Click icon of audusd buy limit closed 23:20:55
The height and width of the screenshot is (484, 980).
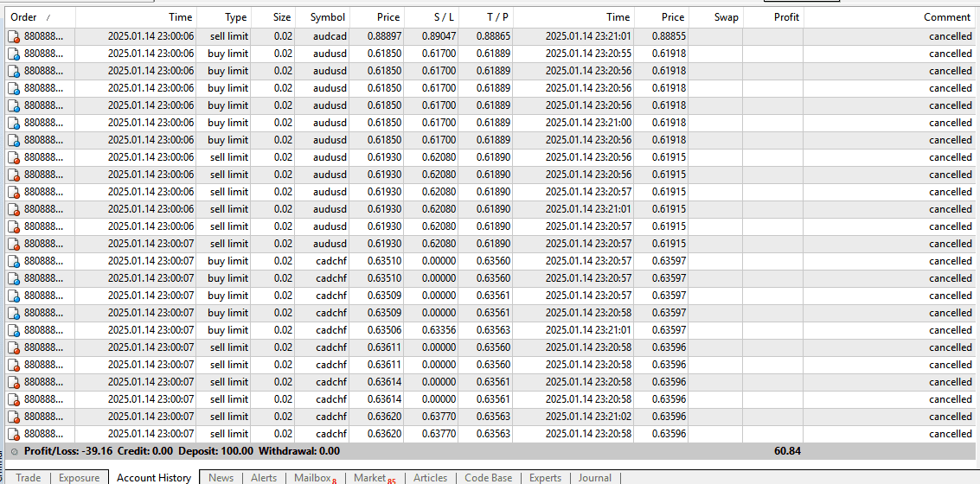pyautogui.click(x=13, y=54)
